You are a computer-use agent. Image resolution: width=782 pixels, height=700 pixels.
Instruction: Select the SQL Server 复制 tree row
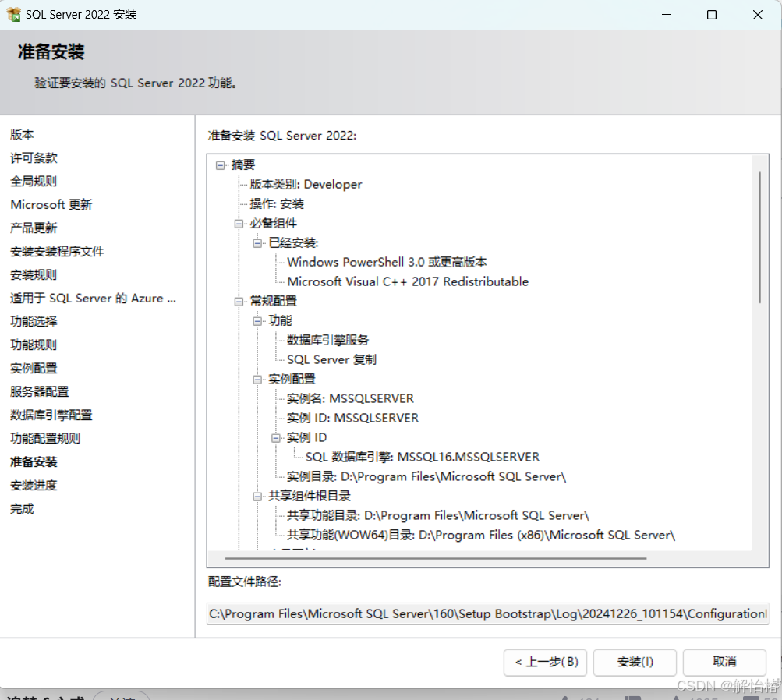pyautogui.click(x=331, y=360)
